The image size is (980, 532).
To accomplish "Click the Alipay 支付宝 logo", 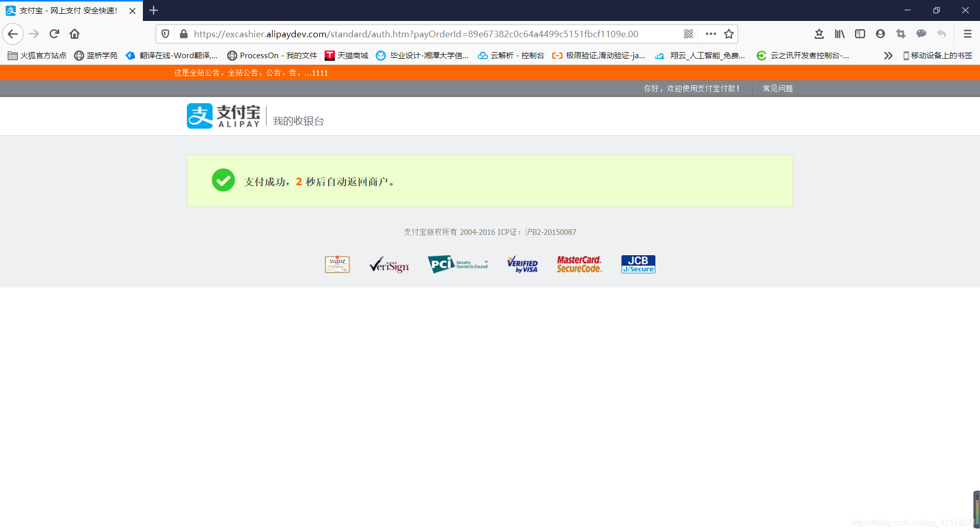I will pyautogui.click(x=224, y=116).
